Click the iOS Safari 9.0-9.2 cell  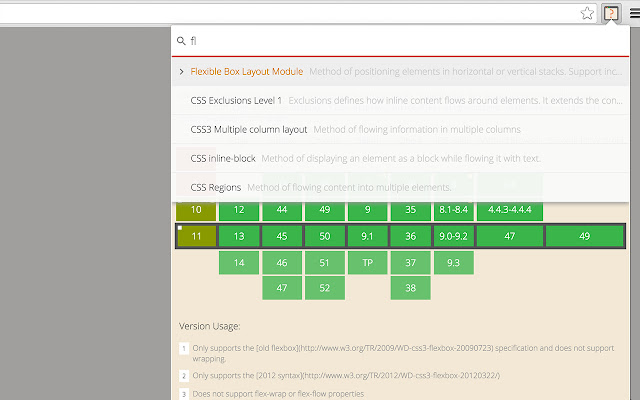[453, 236]
